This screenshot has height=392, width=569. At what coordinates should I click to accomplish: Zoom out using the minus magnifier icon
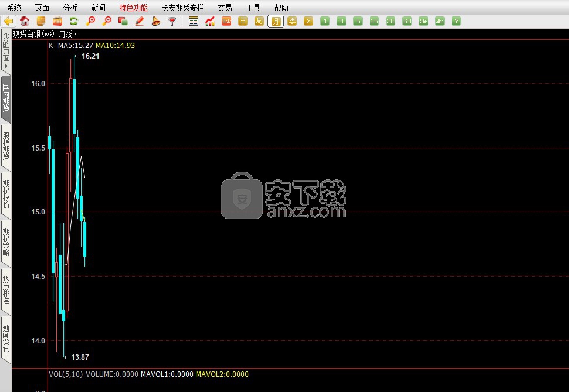(107, 21)
